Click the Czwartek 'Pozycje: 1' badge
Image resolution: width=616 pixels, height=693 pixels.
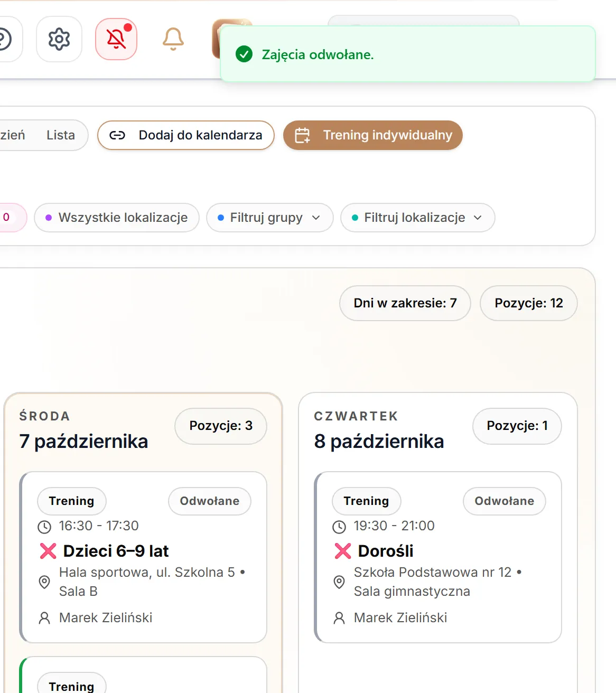click(517, 426)
